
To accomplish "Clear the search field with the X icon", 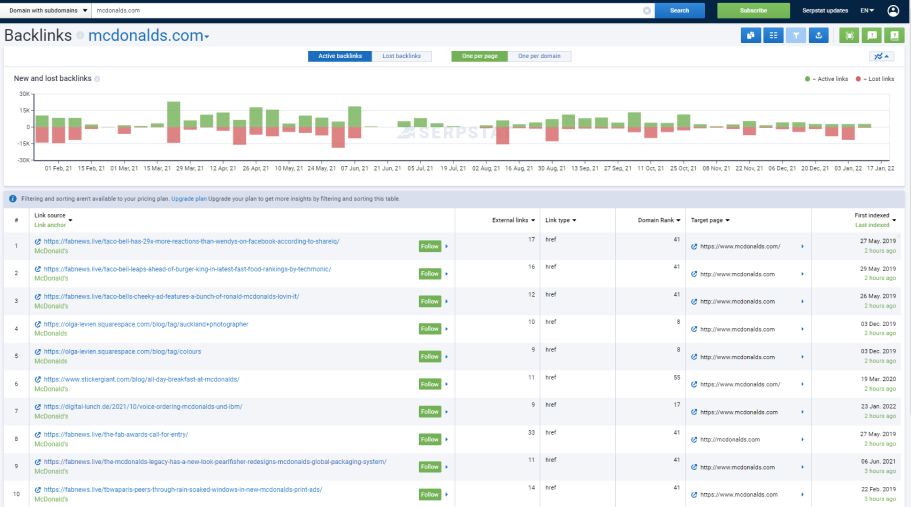I will pyautogui.click(x=647, y=10).
